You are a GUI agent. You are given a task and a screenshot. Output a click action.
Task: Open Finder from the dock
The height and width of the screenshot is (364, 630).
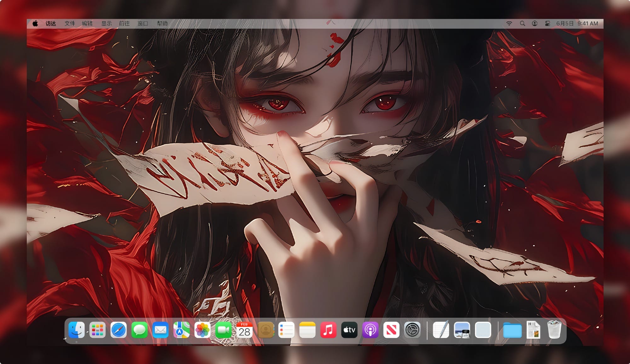click(x=77, y=330)
